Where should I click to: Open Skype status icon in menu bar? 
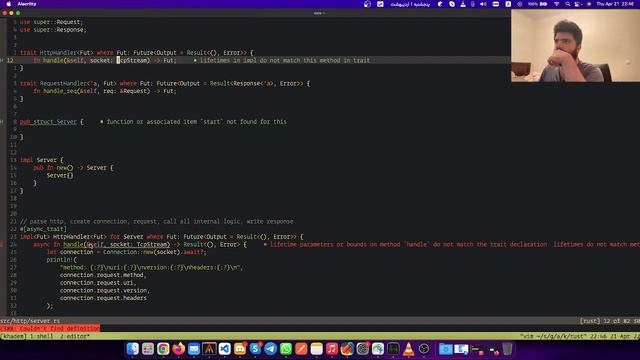452,4
